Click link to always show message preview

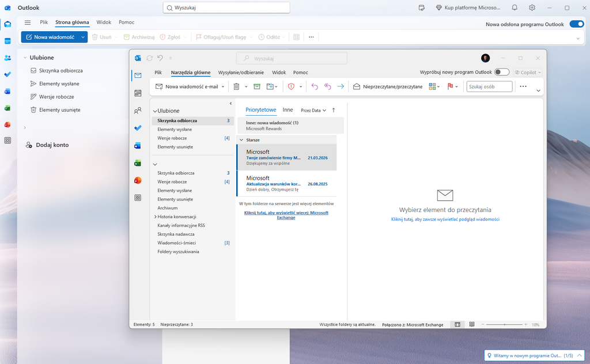coord(445,219)
